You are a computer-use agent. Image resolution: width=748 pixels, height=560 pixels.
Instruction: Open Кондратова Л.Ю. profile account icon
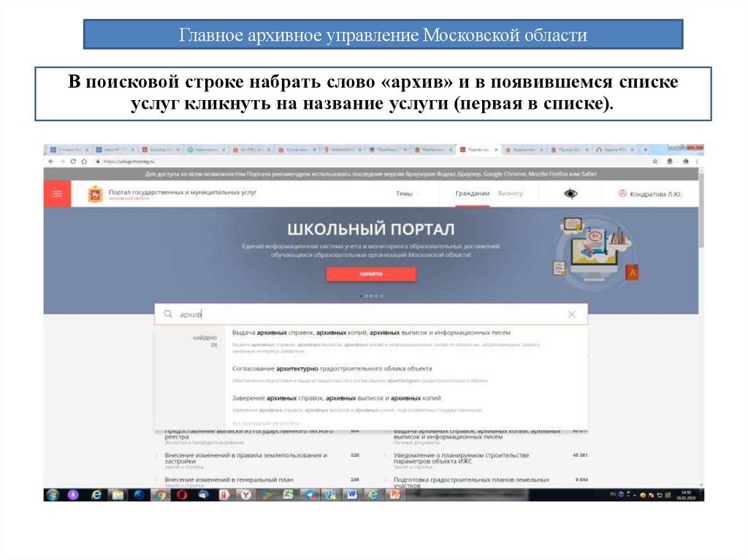[623, 193]
